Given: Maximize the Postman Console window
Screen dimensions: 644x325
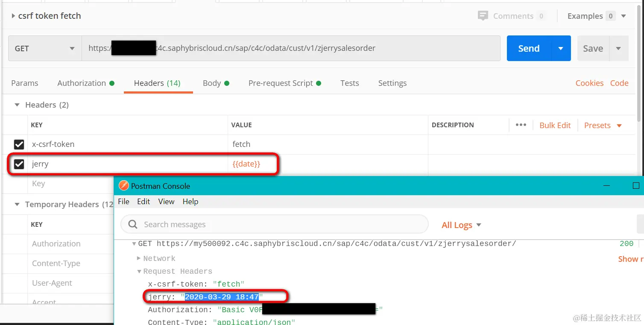Looking at the screenshot, I should [x=636, y=186].
